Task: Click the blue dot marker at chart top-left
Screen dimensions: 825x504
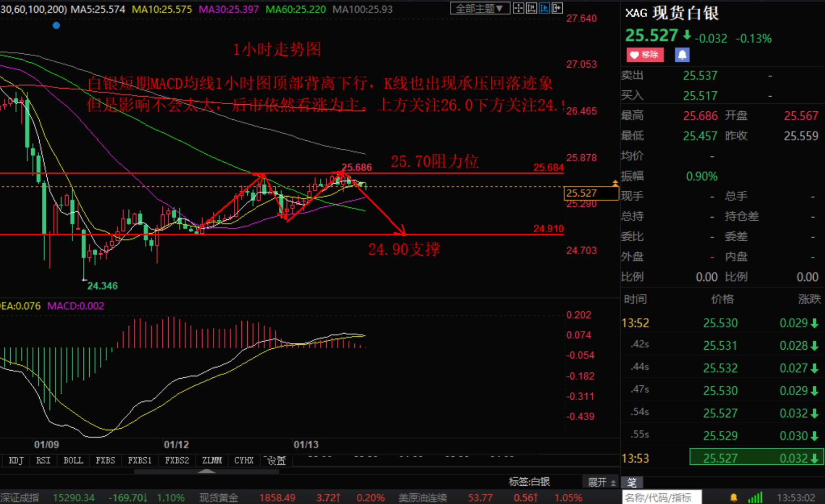Action: [56, 25]
